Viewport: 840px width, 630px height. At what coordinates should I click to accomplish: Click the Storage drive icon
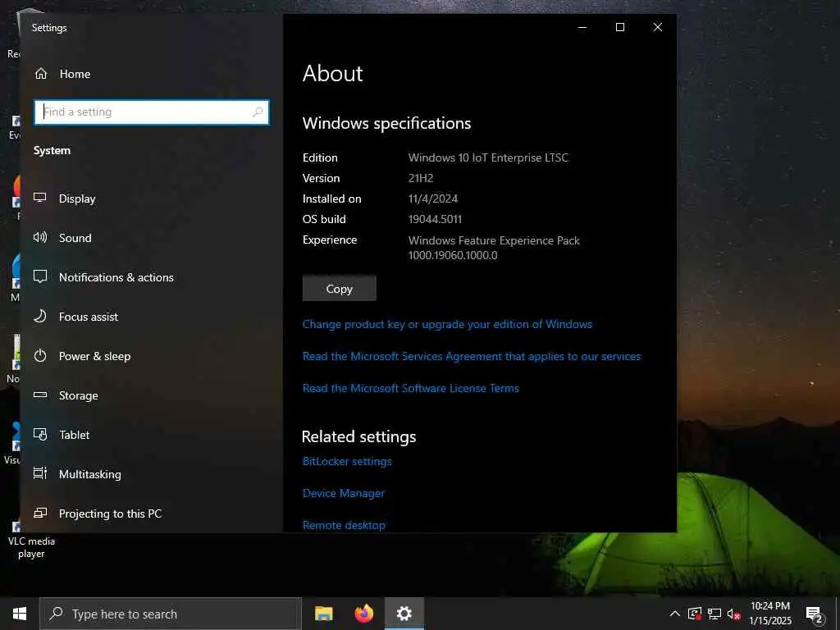point(40,395)
